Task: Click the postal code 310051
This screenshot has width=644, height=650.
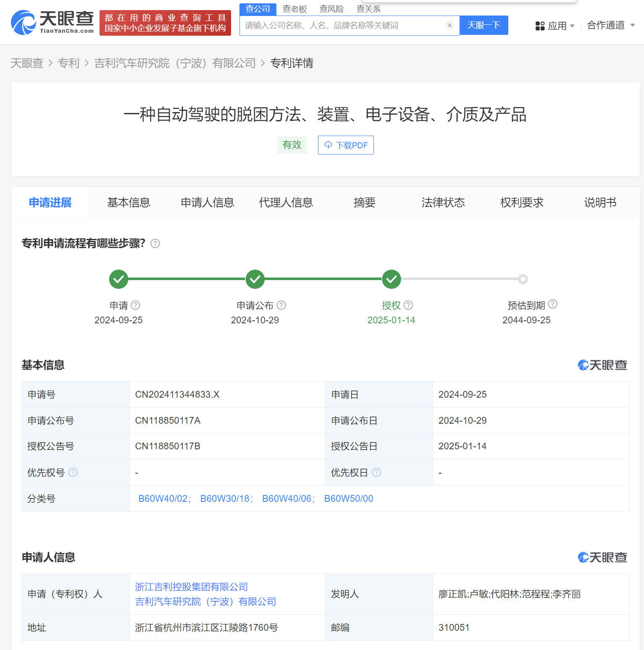Action: point(454,627)
